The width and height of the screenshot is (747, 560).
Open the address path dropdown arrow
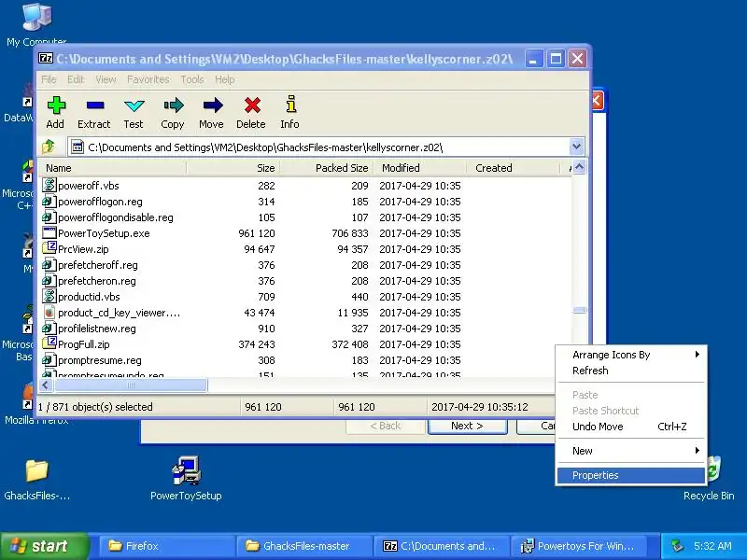(576, 147)
